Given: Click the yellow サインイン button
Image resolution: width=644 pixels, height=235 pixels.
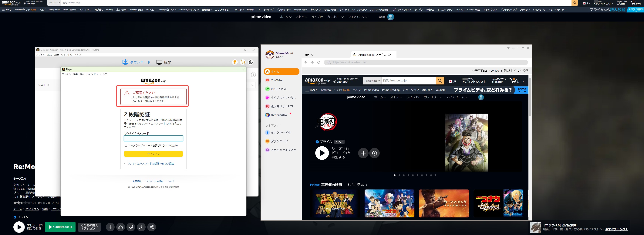Looking at the screenshot, I should point(153,154).
